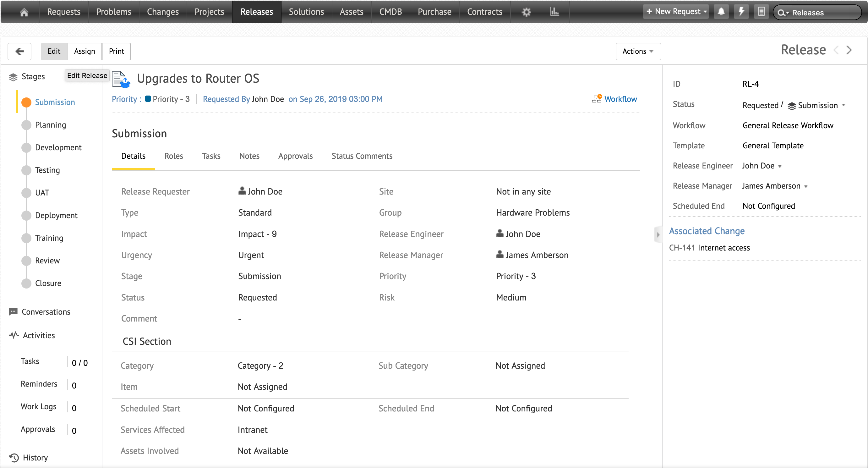This screenshot has width=868, height=468.
Task: Go to next release arrow
Action: [x=849, y=50]
